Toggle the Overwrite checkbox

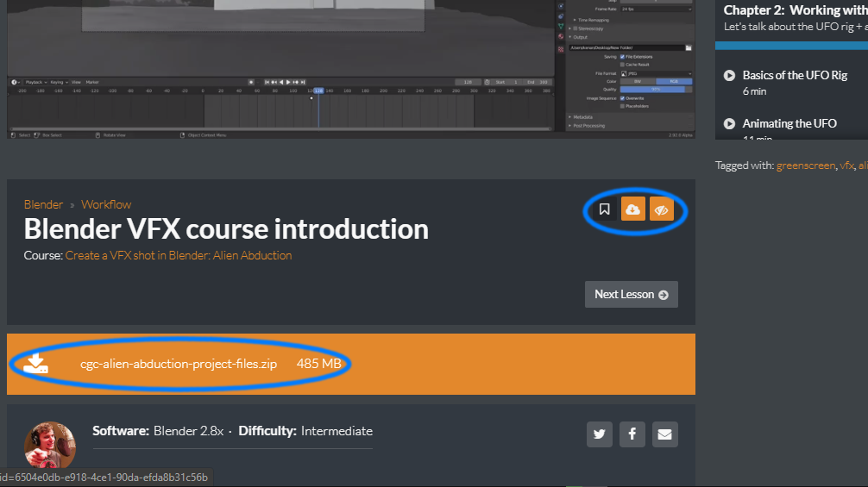(x=622, y=98)
